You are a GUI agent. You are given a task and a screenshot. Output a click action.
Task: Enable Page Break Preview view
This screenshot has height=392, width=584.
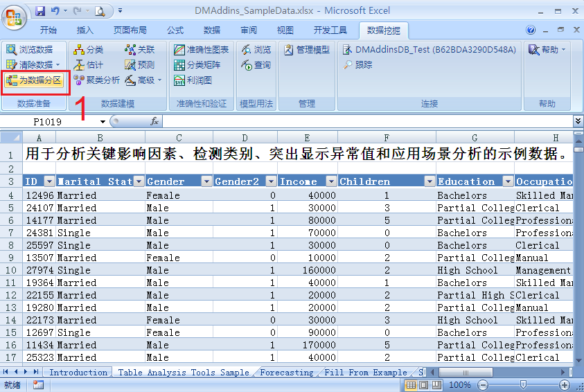point(436,385)
